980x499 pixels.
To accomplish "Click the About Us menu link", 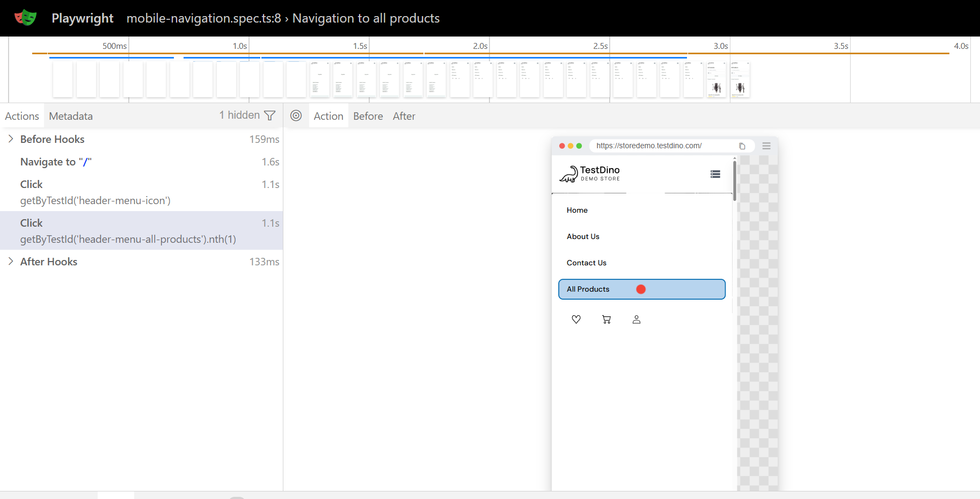I will (583, 236).
